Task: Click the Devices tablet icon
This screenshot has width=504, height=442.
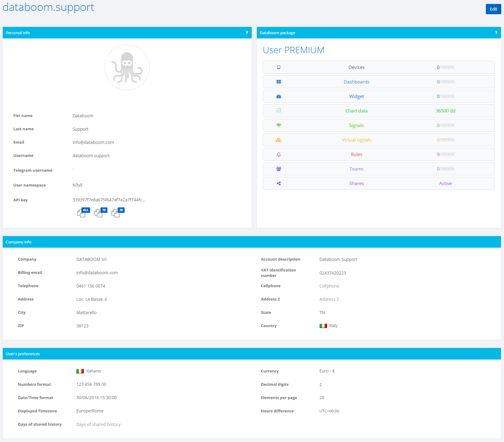Action: click(x=279, y=67)
